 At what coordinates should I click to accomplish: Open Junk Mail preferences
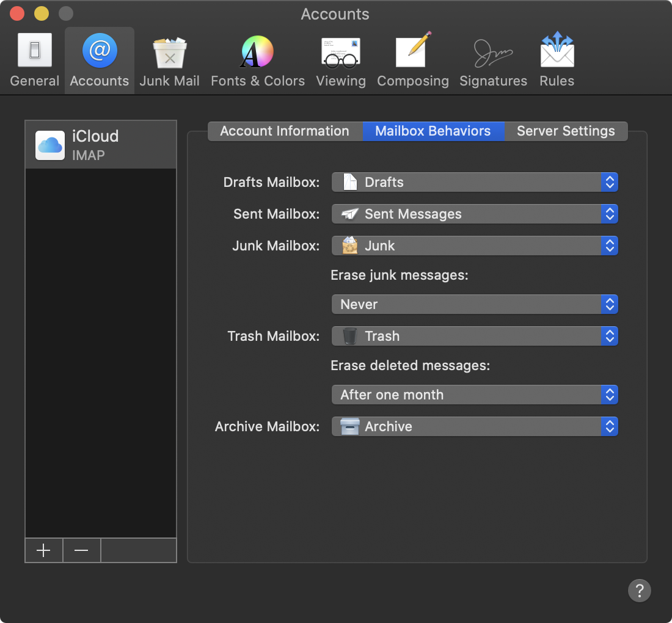(169, 60)
